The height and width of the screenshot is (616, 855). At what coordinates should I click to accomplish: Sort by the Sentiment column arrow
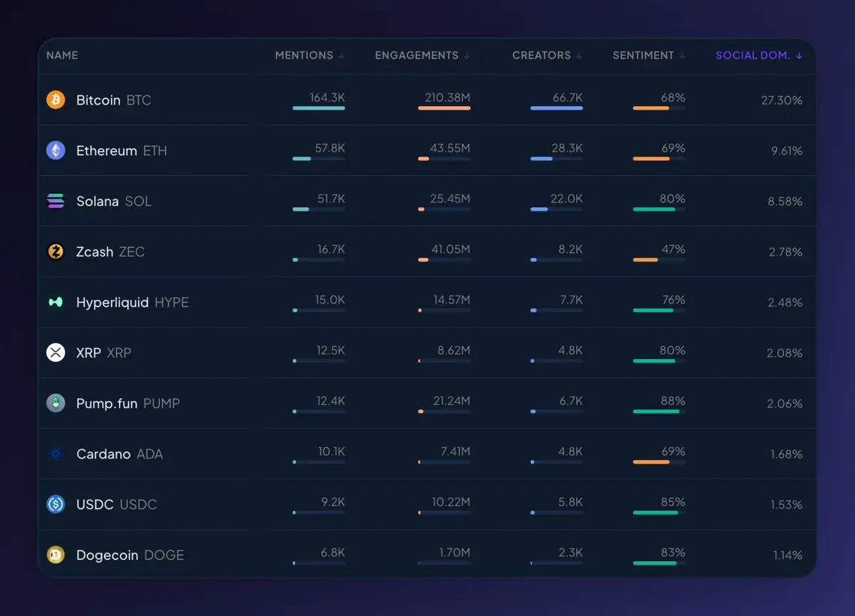[x=682, y=56]
